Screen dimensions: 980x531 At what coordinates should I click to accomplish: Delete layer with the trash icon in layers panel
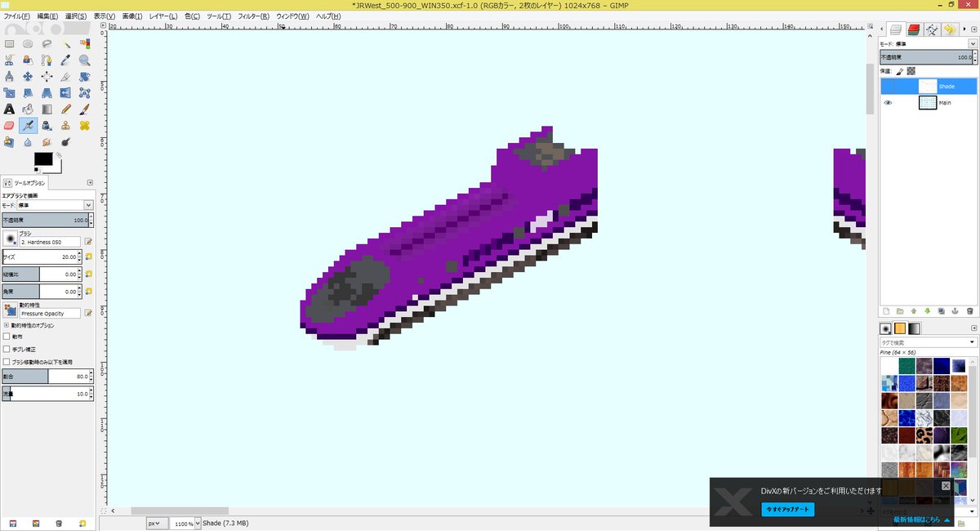(x=969, y=310)
